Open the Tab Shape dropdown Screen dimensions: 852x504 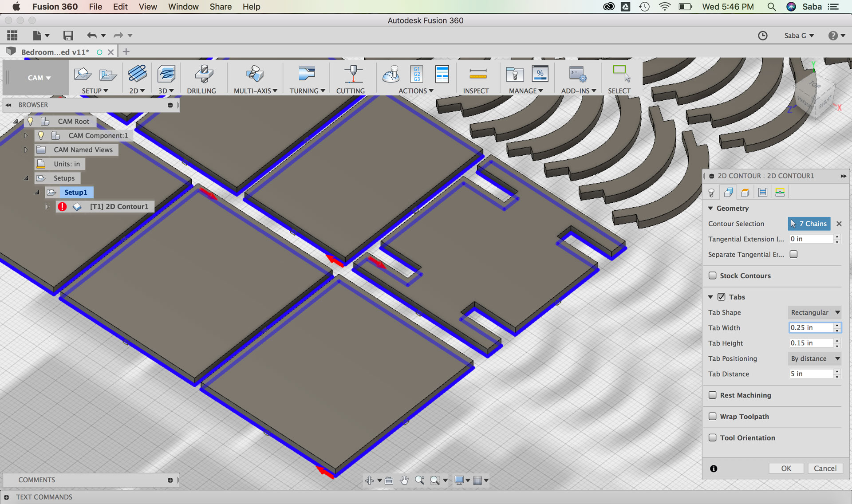[x=815, y=312]
